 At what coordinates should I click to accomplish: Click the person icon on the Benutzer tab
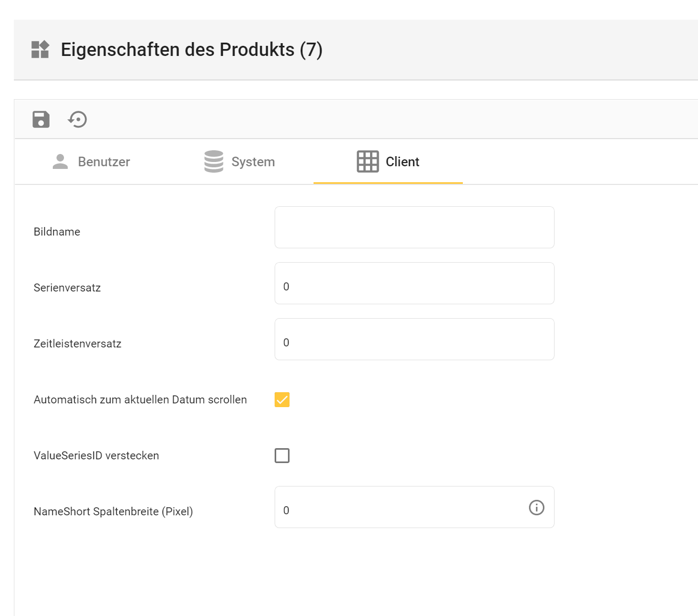click(60, 161)
